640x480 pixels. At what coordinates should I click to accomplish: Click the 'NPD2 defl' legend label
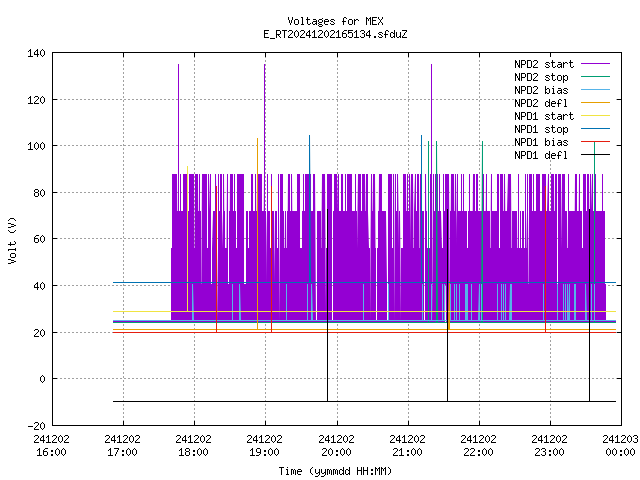[541, 103]
